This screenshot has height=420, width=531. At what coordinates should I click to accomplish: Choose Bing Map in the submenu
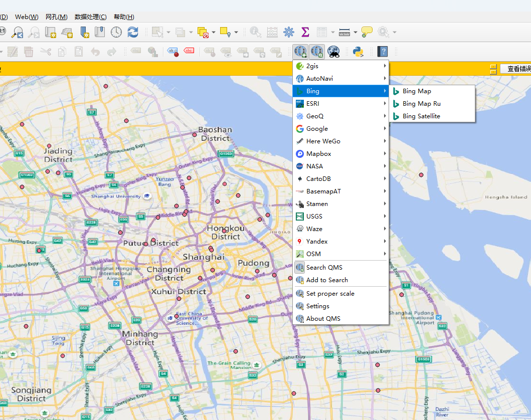pos(417,91)
